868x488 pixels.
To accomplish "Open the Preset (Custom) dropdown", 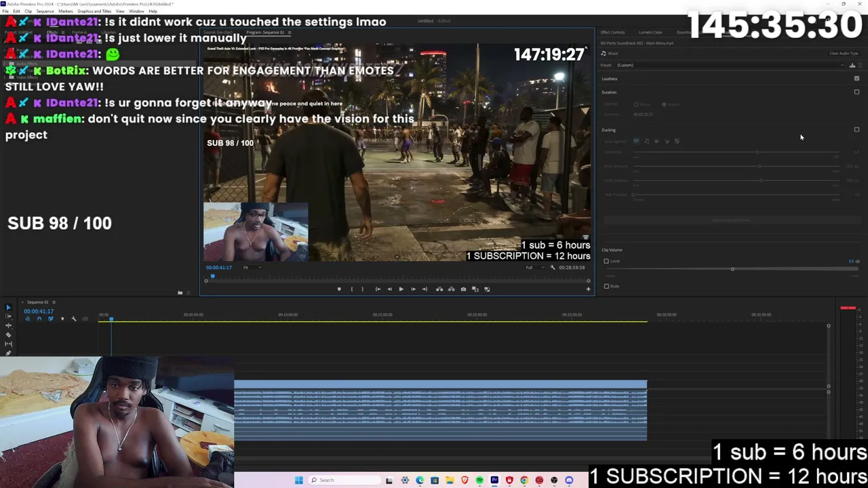I will pyautogui.click(x=730, y=65).
